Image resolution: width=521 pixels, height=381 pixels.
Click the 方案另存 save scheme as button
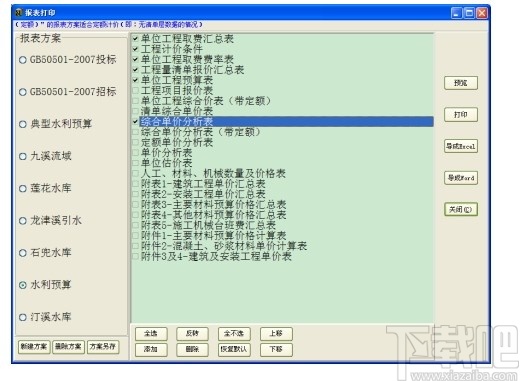pos(103,347)
